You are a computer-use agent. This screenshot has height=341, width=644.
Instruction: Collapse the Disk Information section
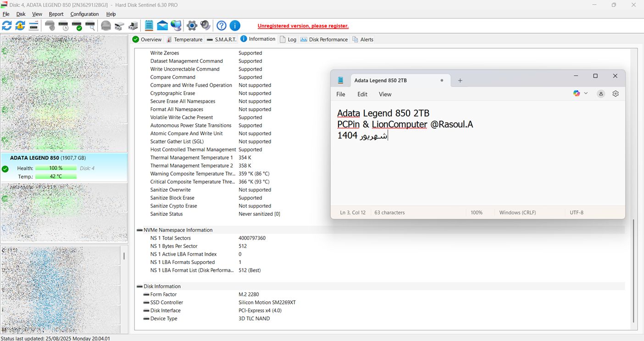pos(139,286)
